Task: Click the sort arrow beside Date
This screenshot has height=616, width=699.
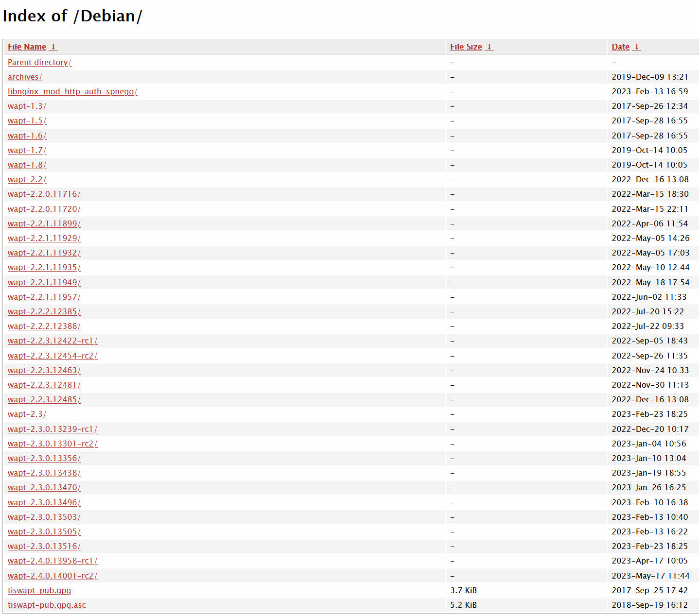Action: click(637, 47)
